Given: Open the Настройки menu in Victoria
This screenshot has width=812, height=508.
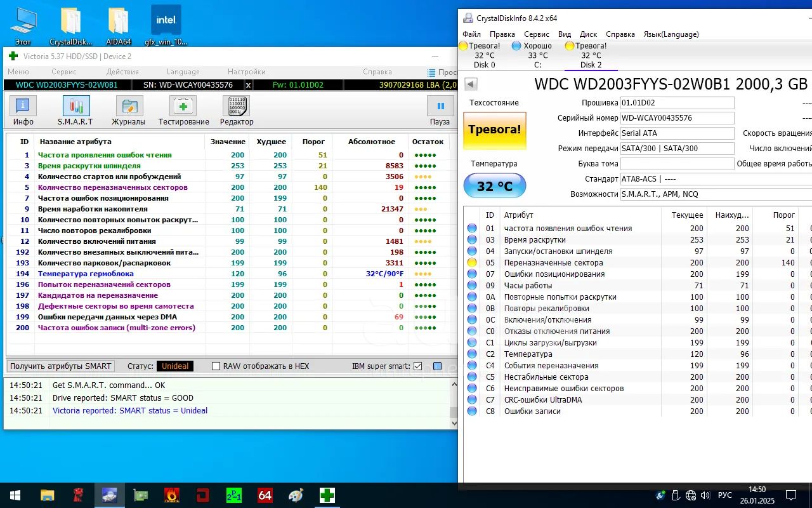Looking at the screenshot, I should point(247,72).
